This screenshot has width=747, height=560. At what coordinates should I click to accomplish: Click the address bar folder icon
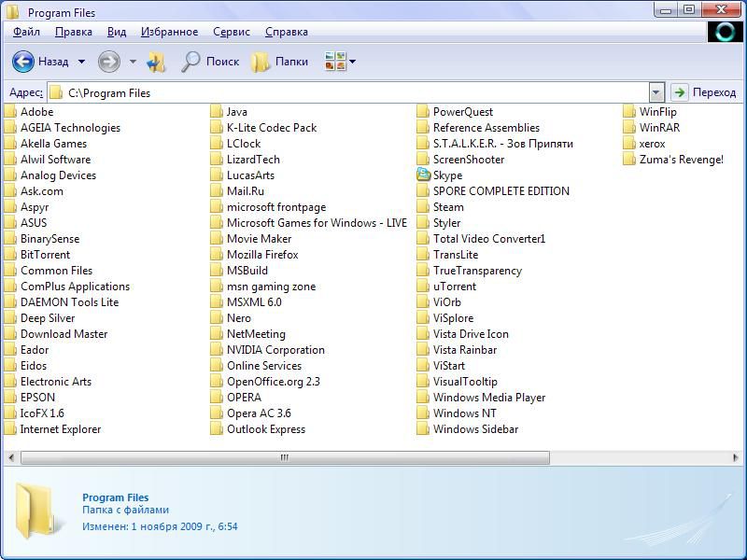click(x=56, y=92)
